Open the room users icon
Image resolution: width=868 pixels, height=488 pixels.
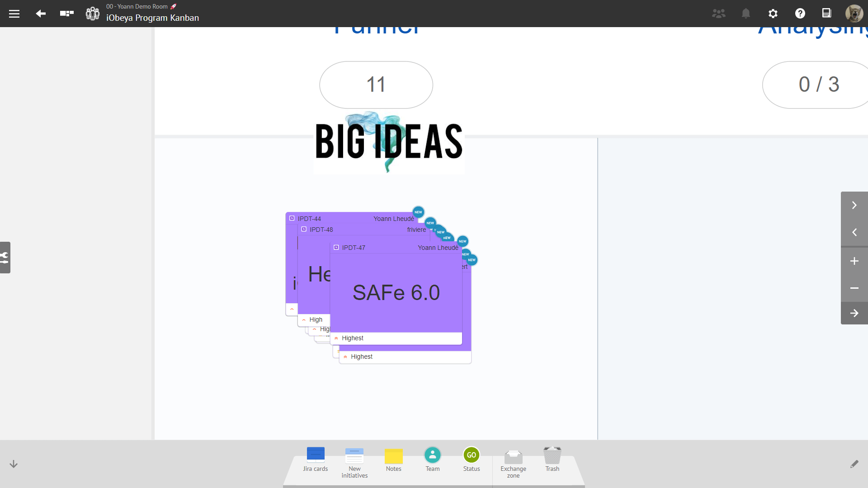click(719, 14)
